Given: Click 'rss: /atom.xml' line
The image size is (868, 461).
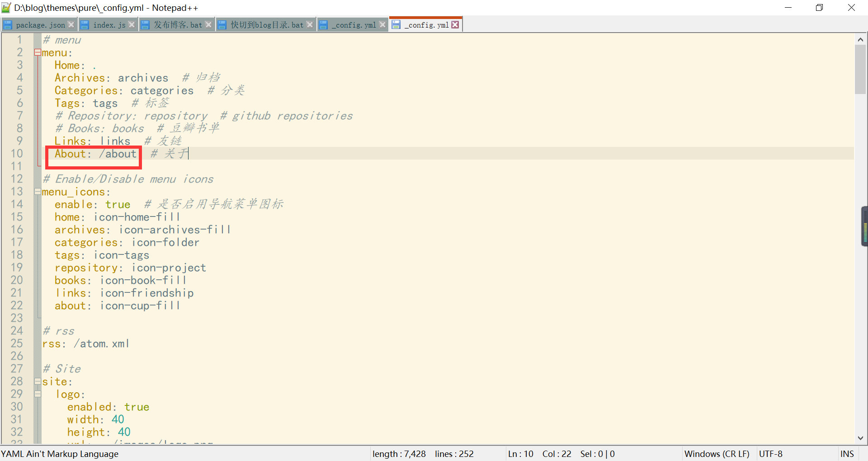Looking at the screenshot, I should coord(86,343).
